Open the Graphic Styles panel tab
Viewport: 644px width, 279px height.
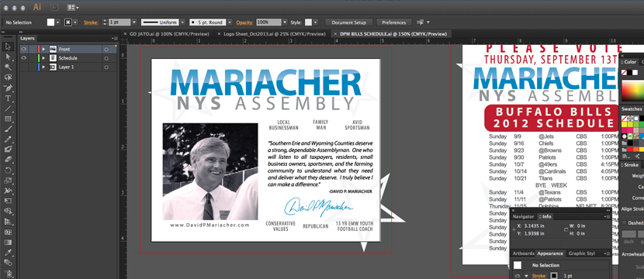pyautogui.click(x=582, y=253)
